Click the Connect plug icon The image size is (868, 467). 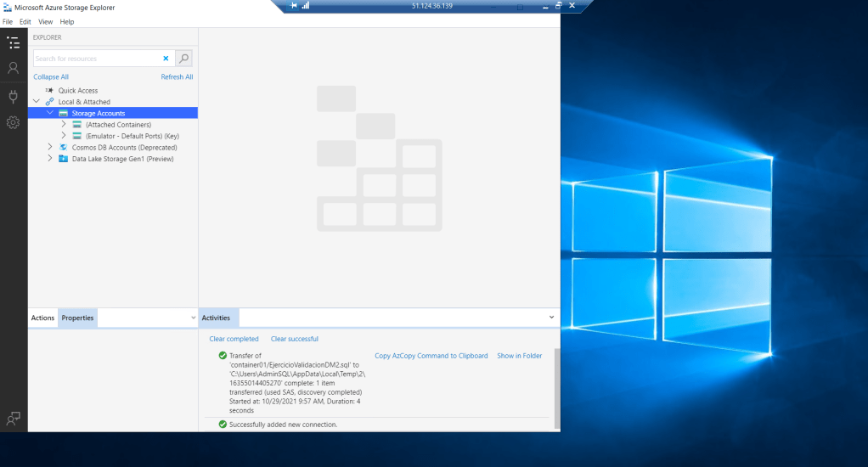coord(13,95)
